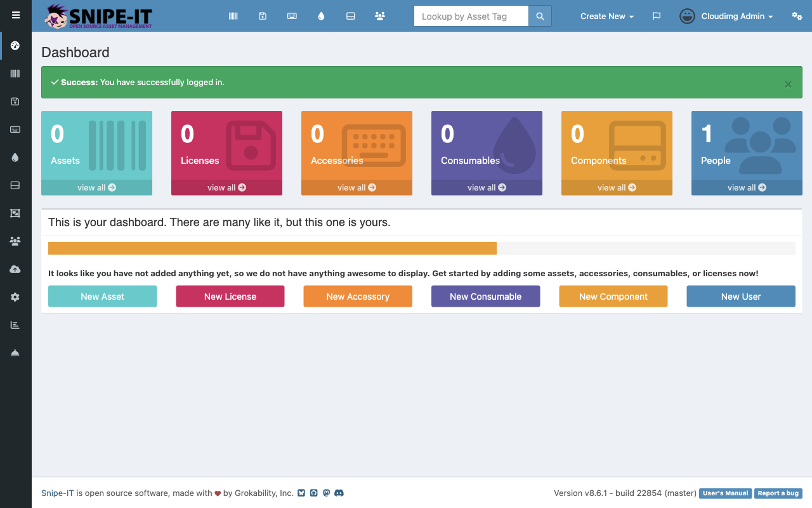This screenshot has height=508, width=812.
Task: View all Components from the yellow card
Action: pyautogui.click(x=617, y=187)
